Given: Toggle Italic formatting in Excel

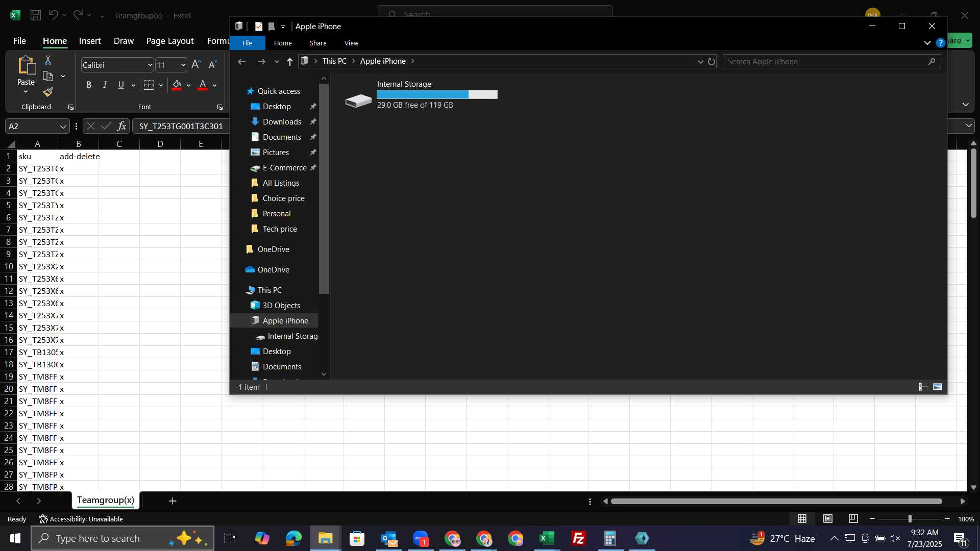Looking at the screenshot, I should pyautogui.click(x=105, y=85).
